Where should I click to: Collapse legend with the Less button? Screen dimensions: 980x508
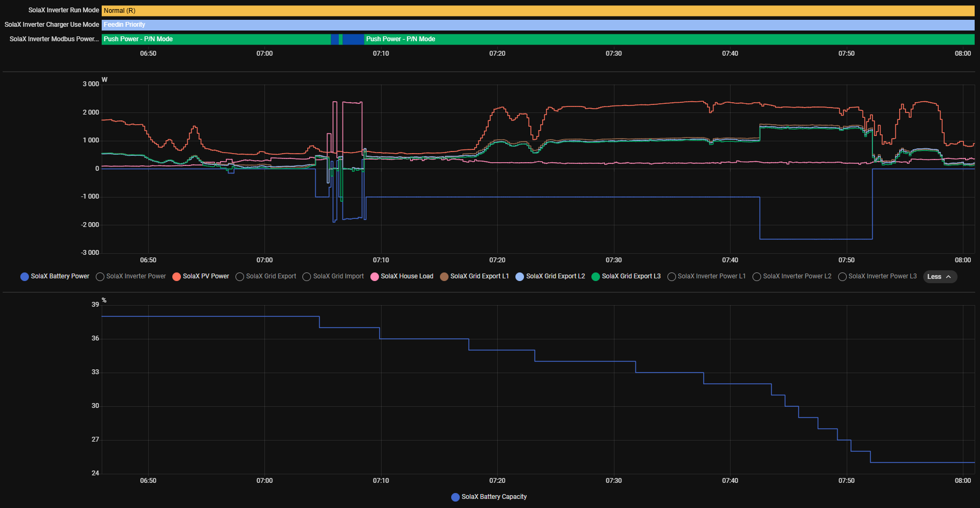(x=940, y=277)
